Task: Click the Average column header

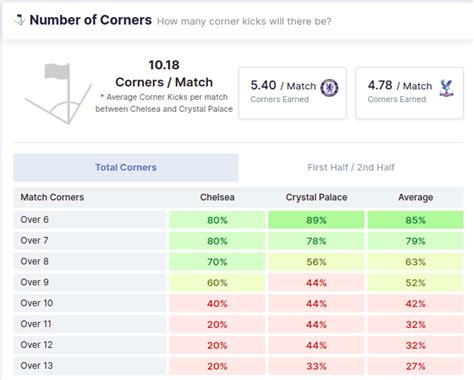Action: click(x=416, y=197)
